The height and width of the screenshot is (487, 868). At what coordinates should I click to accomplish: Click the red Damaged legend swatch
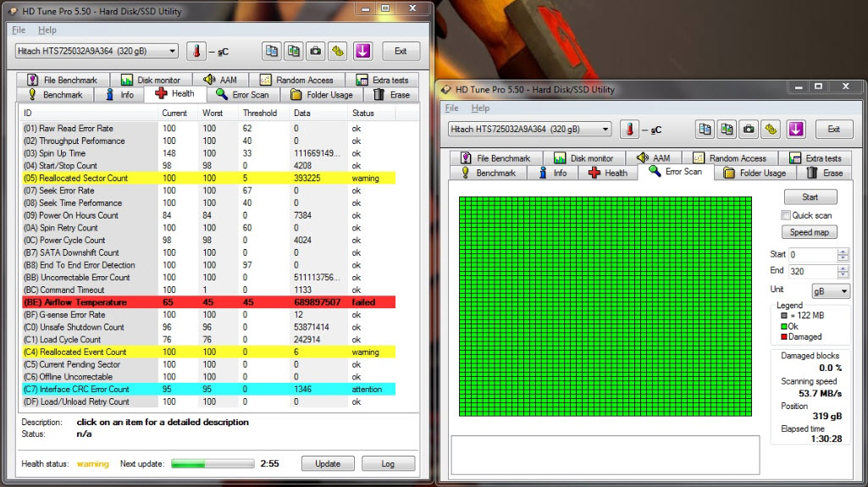coord(784,336)
